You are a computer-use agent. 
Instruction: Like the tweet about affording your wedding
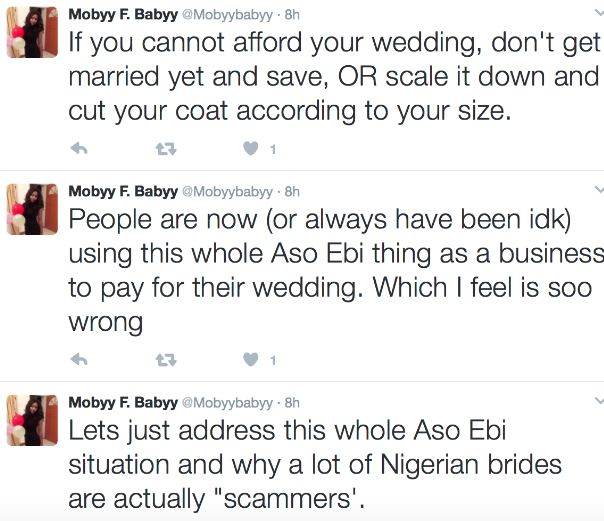pyautogui.click(x=252, y=150)
